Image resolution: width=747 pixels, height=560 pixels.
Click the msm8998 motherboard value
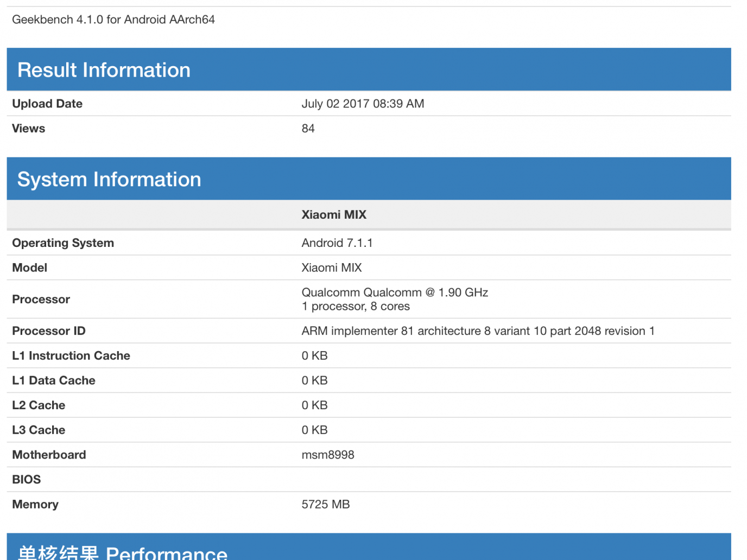[328, 455]
